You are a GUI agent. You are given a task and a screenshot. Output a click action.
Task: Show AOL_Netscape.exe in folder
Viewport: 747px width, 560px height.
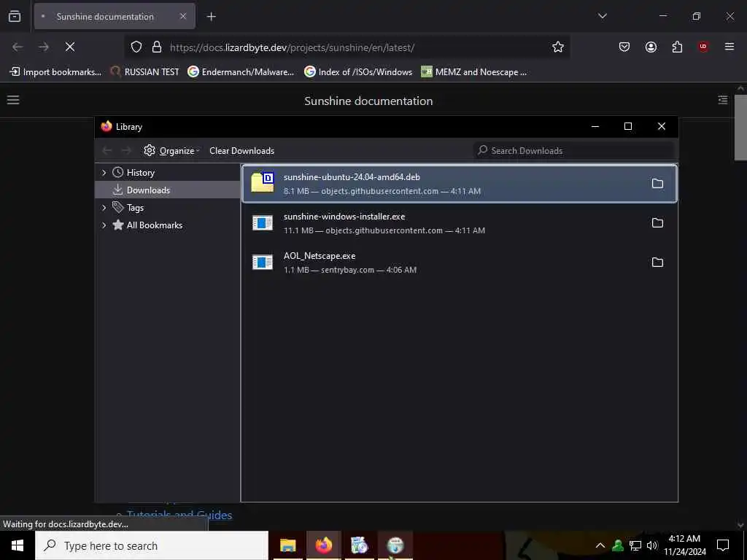(x=657, y=262)
